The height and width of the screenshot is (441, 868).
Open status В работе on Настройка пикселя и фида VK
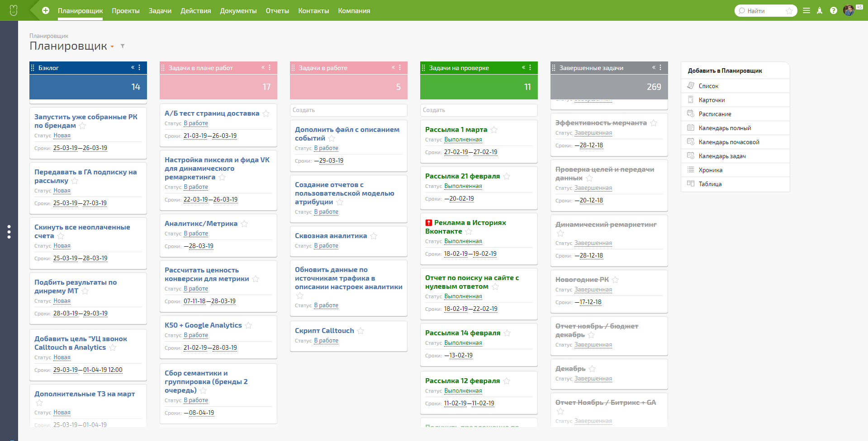196,187
